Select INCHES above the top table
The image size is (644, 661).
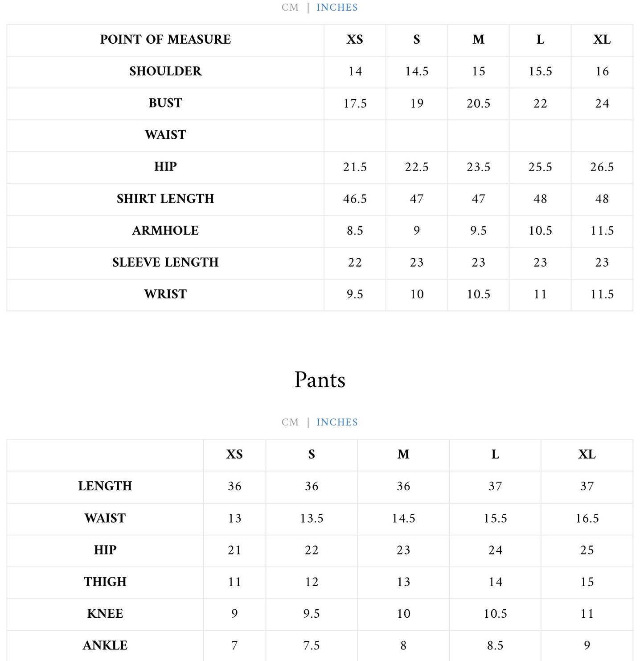(337, 8)
